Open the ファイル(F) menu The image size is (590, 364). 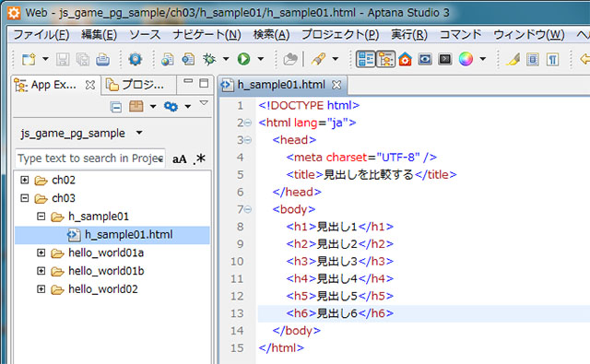pos(41,35)
